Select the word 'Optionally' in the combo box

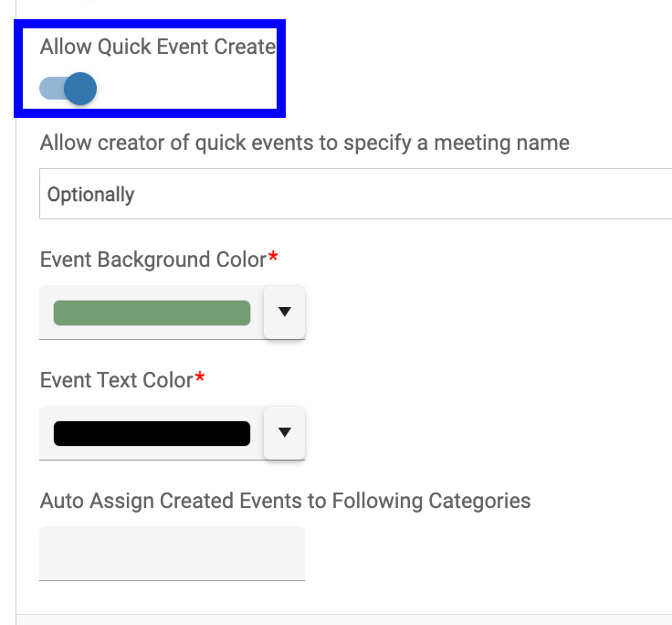(x=90, y=195)
